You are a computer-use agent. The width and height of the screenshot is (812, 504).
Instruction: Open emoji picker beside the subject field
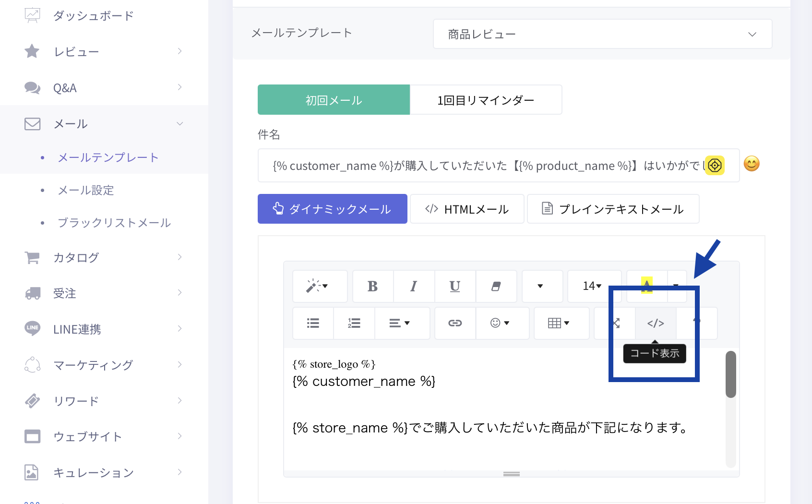click(752, 164)
